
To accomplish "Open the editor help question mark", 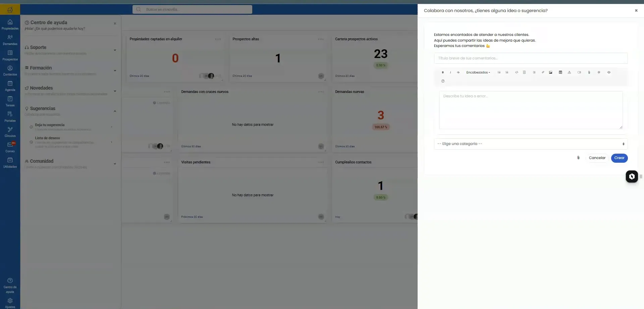I will pos(443,81).
